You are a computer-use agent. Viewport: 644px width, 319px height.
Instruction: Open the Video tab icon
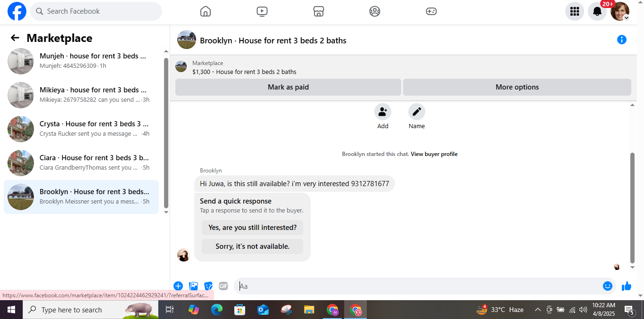coord(262,11)
